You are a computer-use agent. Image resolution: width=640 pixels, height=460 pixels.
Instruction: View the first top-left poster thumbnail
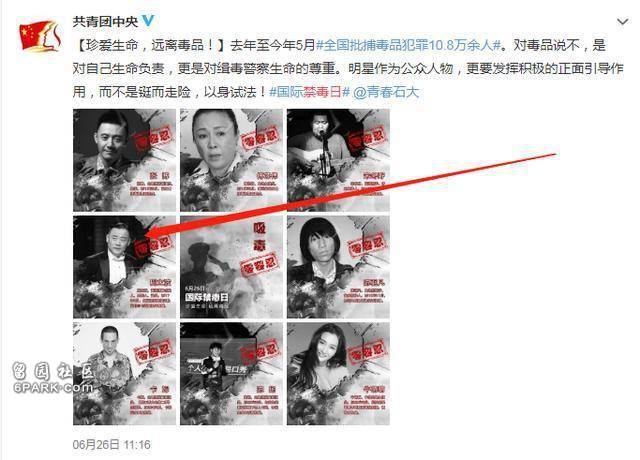(x=124, y=160)
